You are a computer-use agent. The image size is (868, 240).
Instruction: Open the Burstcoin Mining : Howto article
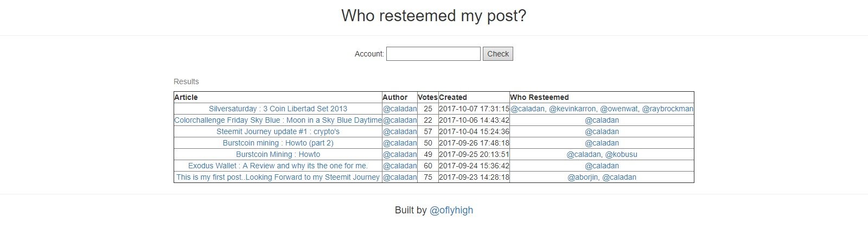[x=278, y=154]
